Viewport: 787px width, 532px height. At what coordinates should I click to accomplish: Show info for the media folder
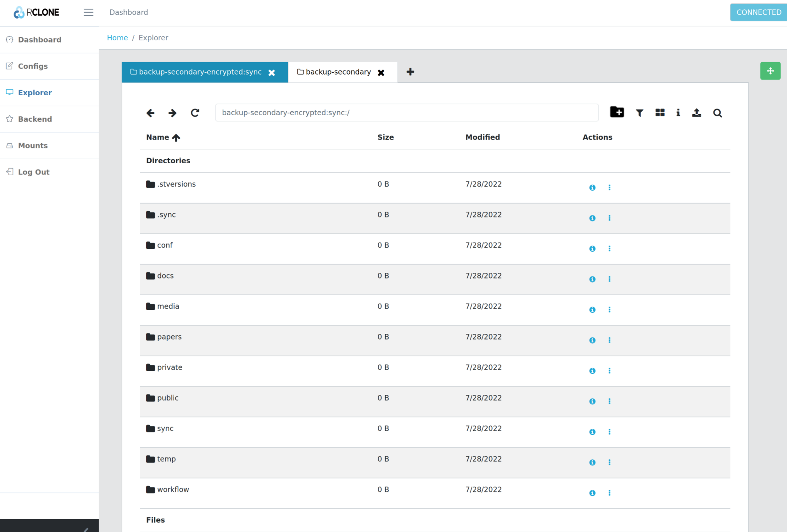592,310
